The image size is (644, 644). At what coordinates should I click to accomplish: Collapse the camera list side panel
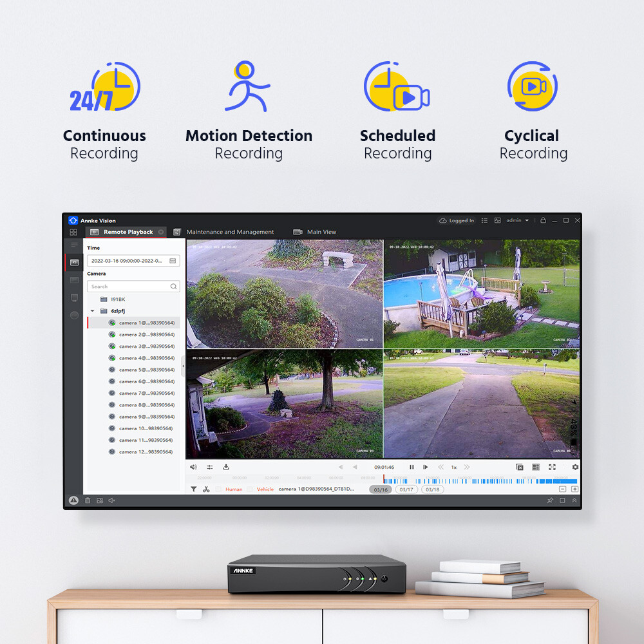(183, 366)
